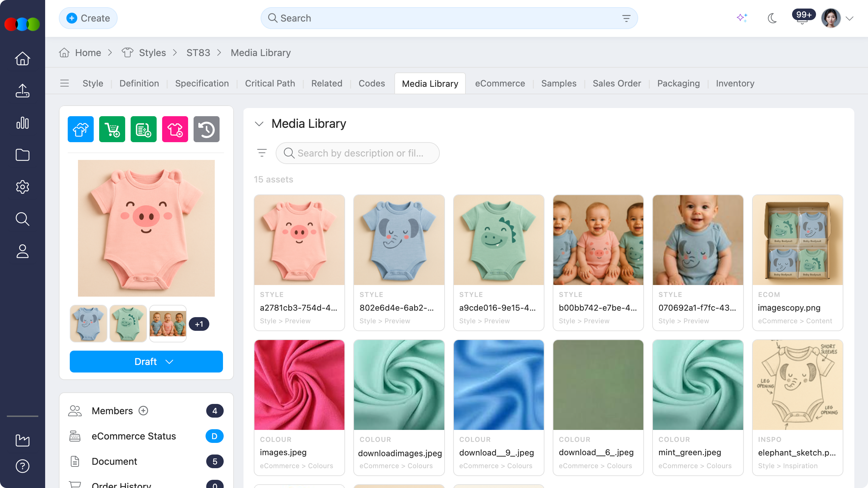
Task: Open the global search filter icon
Action: tap(626, 18)
